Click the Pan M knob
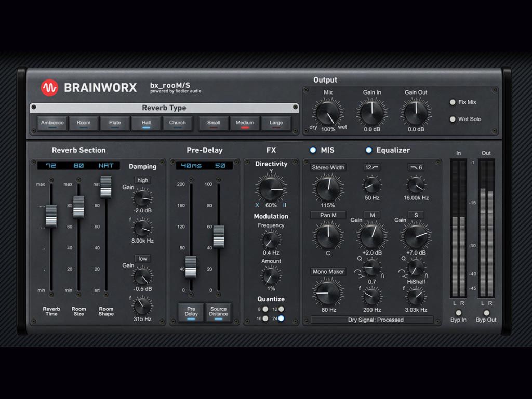The height and width of the screenshot is (399, 532). point(328,236)
